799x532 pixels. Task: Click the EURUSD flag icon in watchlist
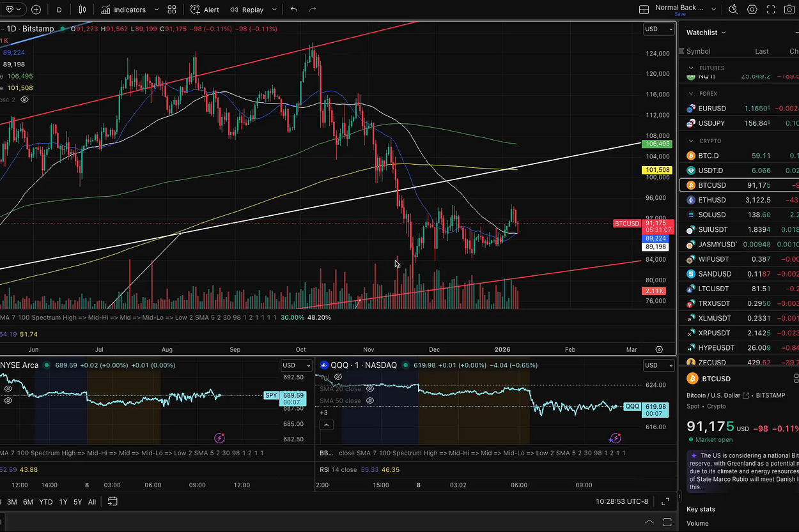(690, 109)
